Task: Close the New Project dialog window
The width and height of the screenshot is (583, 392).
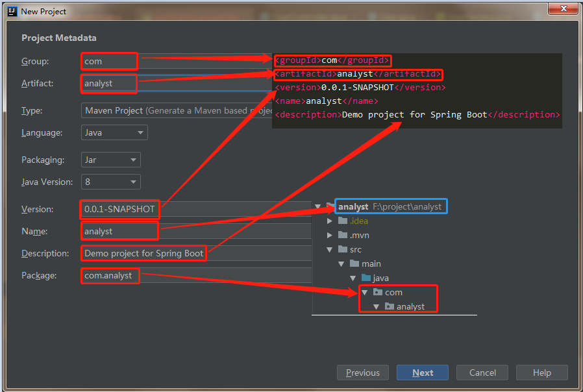Action: click(564, 8)
